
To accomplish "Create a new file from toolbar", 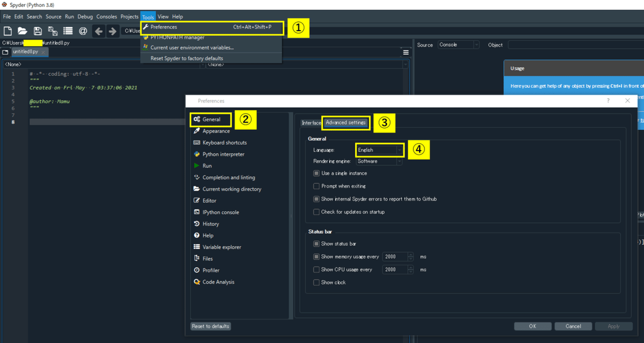I will 8,31.
